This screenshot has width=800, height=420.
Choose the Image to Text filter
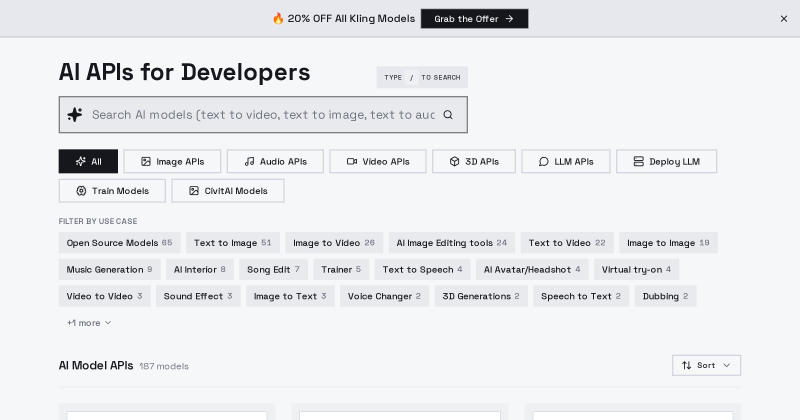(x=290, y=296)
